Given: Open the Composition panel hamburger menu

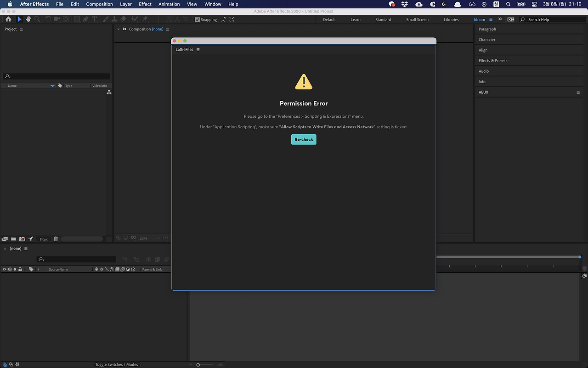Looking at the screenshot, I should (x=168, y=29).
